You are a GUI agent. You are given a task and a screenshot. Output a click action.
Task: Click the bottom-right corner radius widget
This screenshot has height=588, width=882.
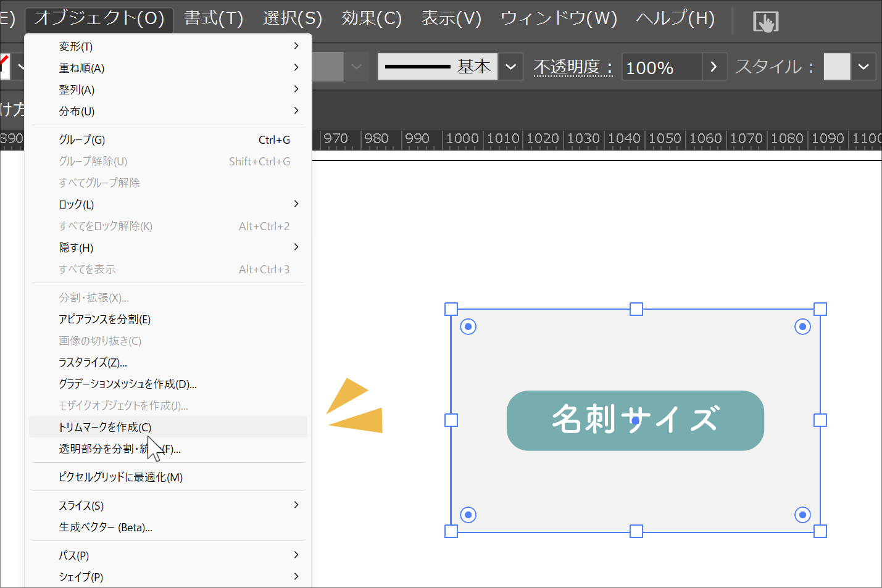click(x=802, y=515)
